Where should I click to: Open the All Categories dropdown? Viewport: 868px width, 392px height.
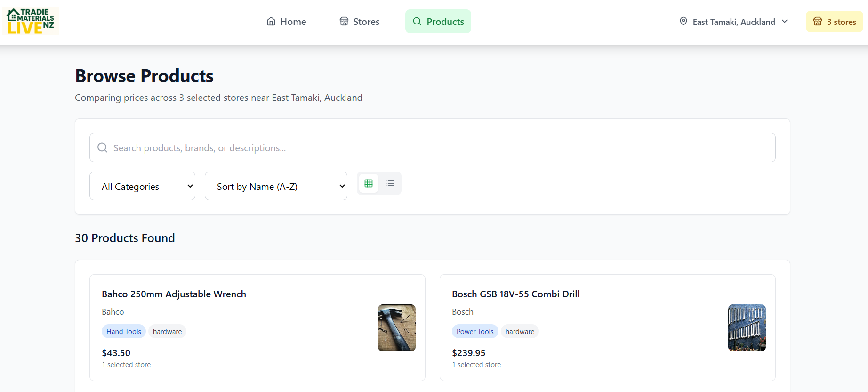(x=142, y=186)
